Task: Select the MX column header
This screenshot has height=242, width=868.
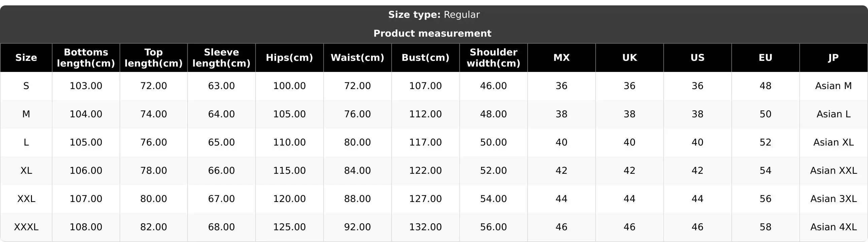Action: coord(562,57)
